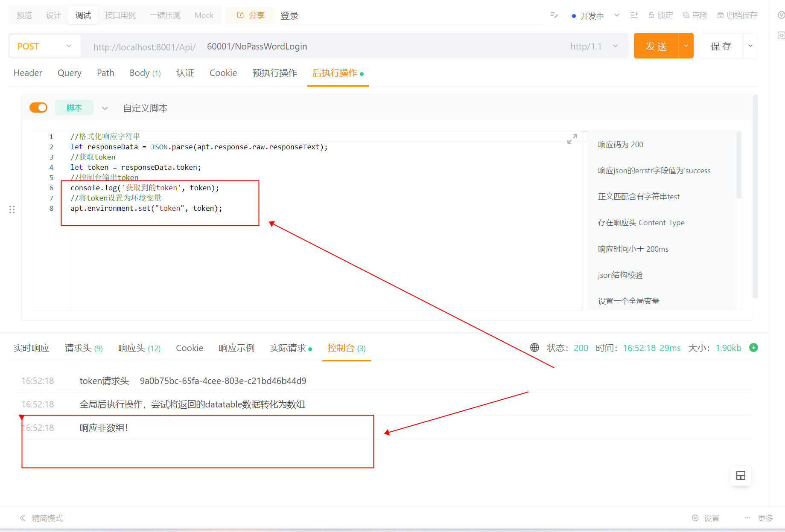This screenshot has width=785, height=532.
Task: Click the globe network icon near status
Action: coord(534,348)
